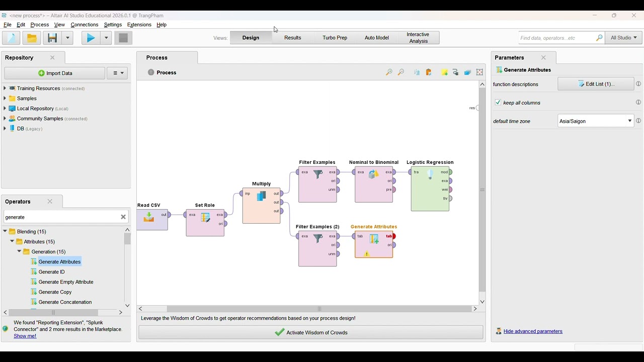Viewport: 644px width, 362px height.
Task: Run the process with the play icon
Action: pyautogui.click(x=91, y=38)
